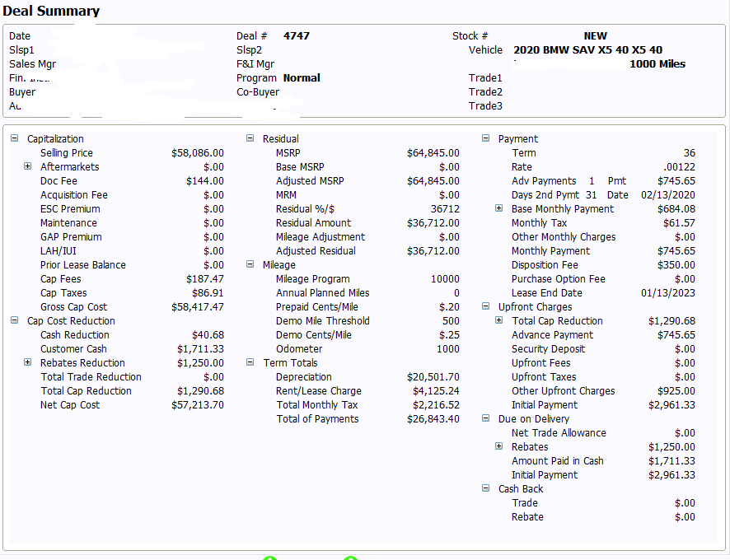Click the Demo Cents/Mile value $.25
730x560 pixels.
449,335
